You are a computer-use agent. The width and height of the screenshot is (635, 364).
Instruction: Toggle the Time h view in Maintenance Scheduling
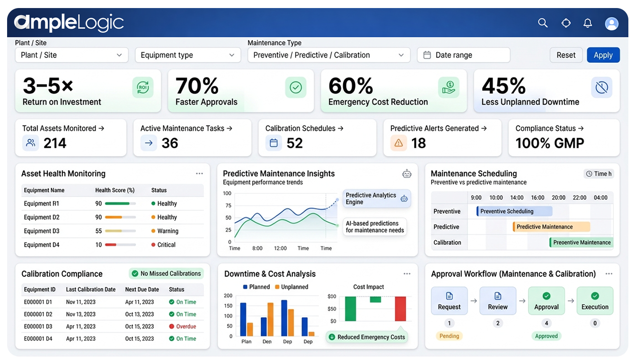click(x=598, y=174)
